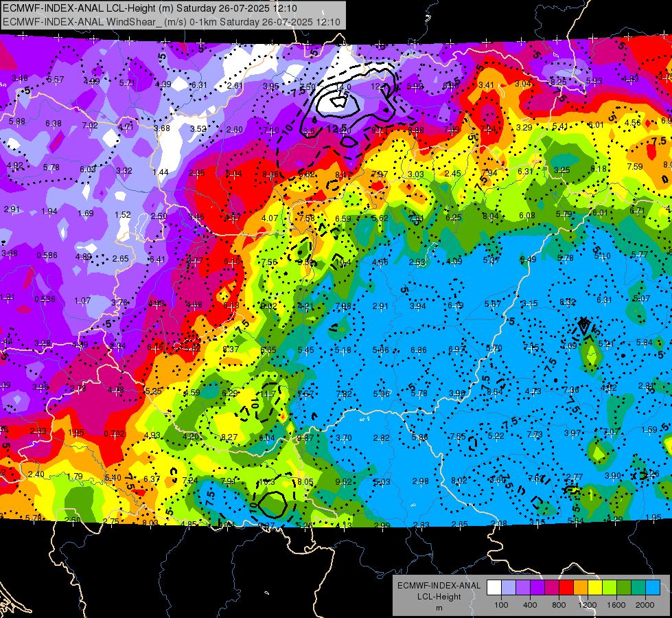Click the teal legend swatch left of 2000
Viewport: 672px width, 618px height.
click(x=638, y=588)
